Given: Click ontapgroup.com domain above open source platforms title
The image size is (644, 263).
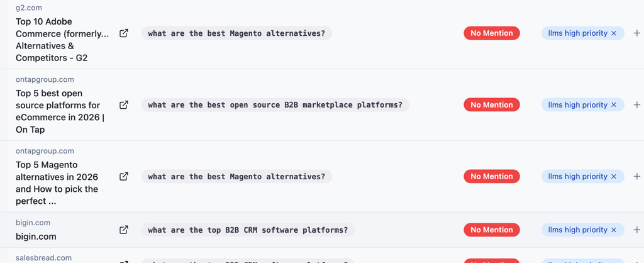Looking at the screenshot, I should tap(45, 79).
